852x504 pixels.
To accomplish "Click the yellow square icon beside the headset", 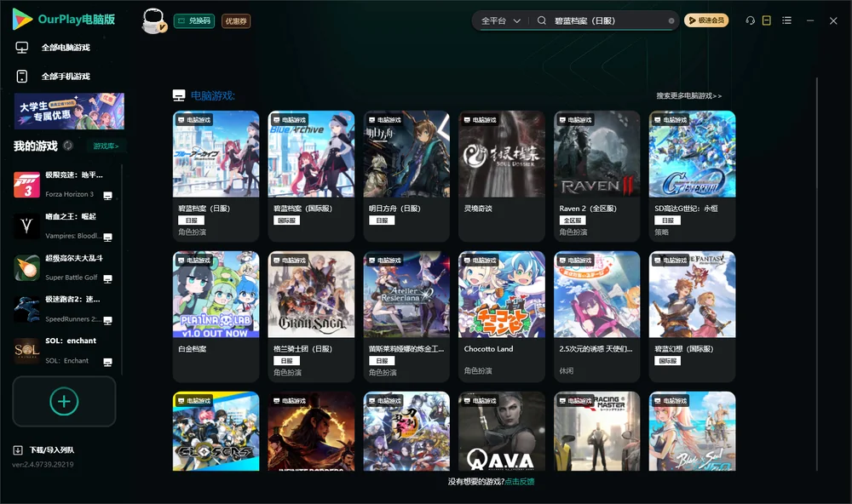I will click(767, 20).
